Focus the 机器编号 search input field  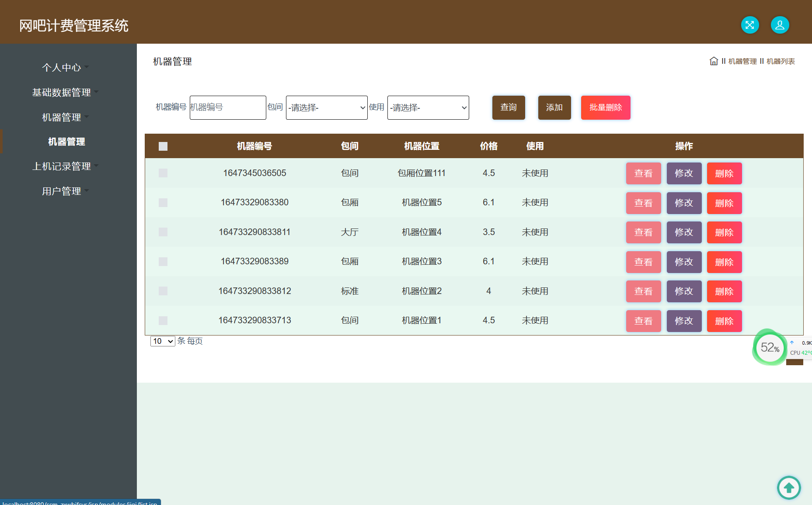coord(227,107)
